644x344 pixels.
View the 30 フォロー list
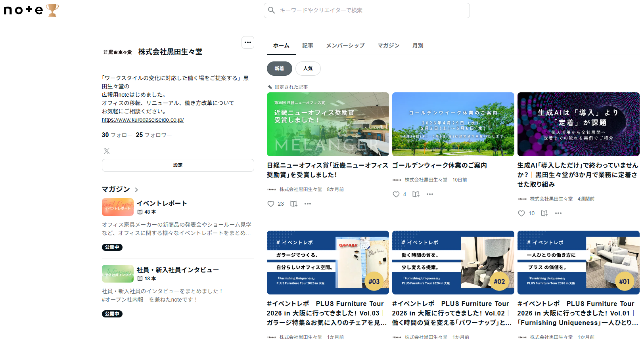coord(117,135)
